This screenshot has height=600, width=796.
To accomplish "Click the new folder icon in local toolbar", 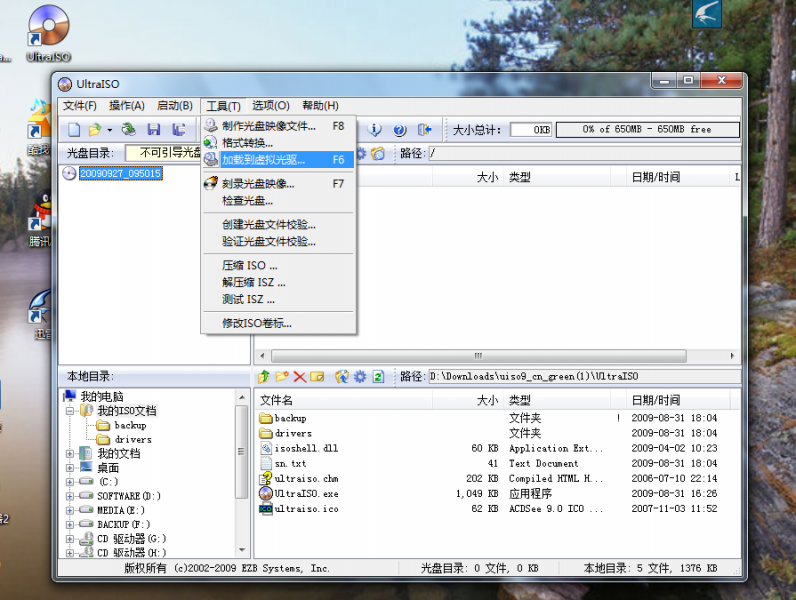I will pos(282,377).
